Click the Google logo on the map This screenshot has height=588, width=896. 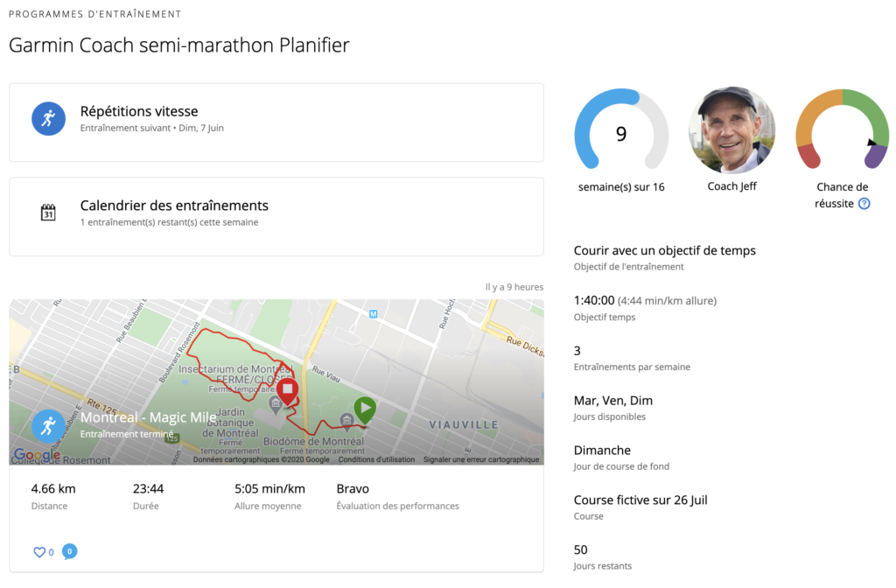coord(36,455)
